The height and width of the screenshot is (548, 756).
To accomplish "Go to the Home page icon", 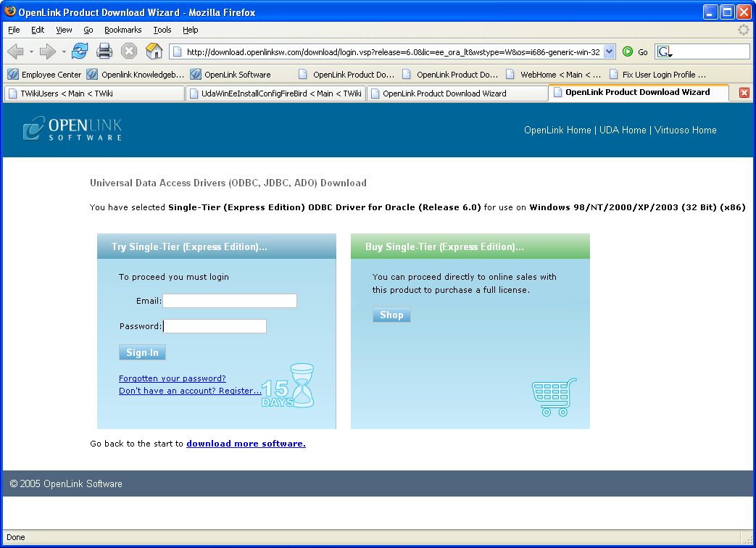I will [x=154, y=51].
